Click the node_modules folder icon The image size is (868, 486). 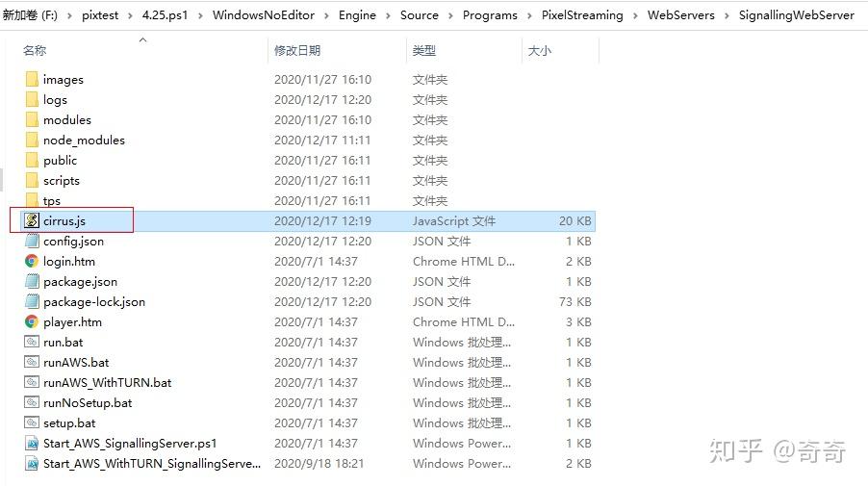point(32,141)
